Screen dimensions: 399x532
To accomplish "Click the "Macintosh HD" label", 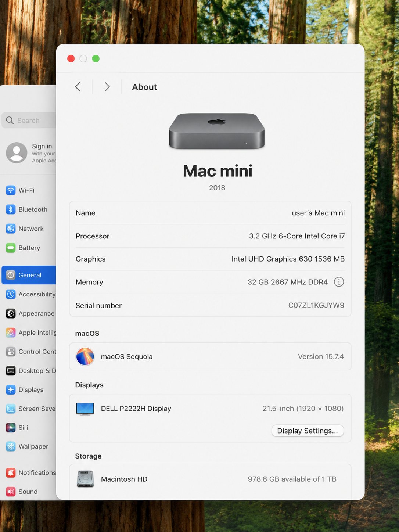I will point(124,479).
